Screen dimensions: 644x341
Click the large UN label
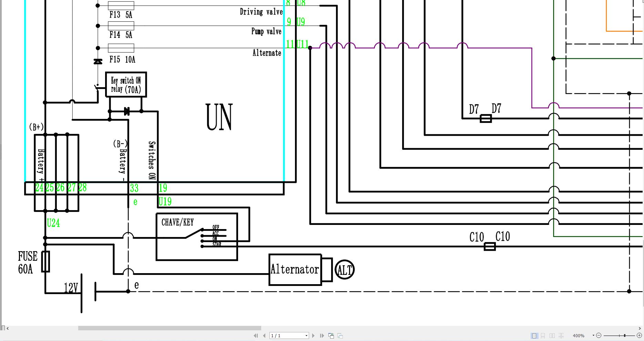[x=219, y=117]
